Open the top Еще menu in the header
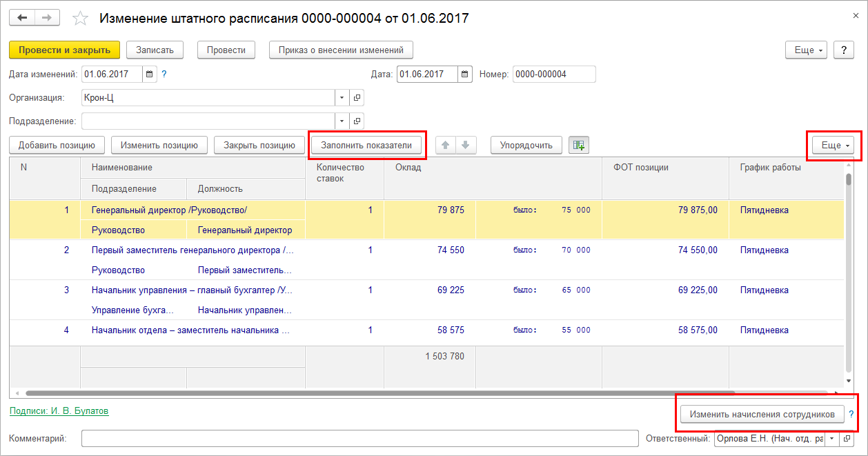This screenshot has width=868, height=456. [806, 50]
